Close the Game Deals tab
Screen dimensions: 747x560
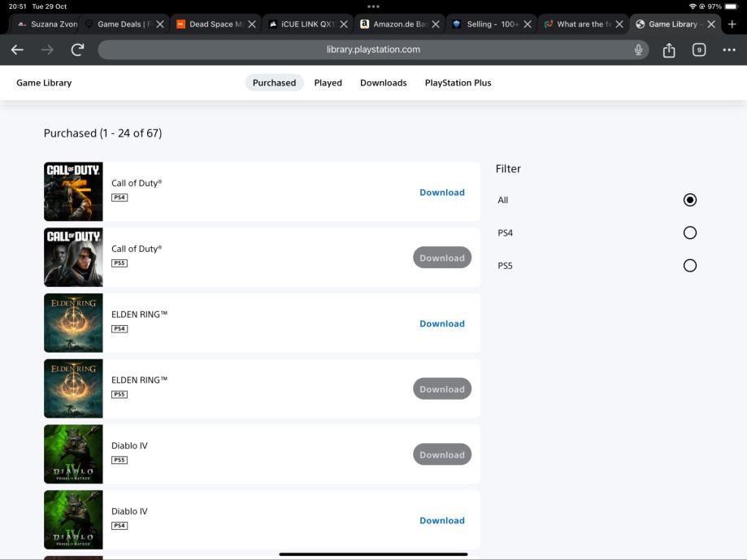click(x=160, y=24)
